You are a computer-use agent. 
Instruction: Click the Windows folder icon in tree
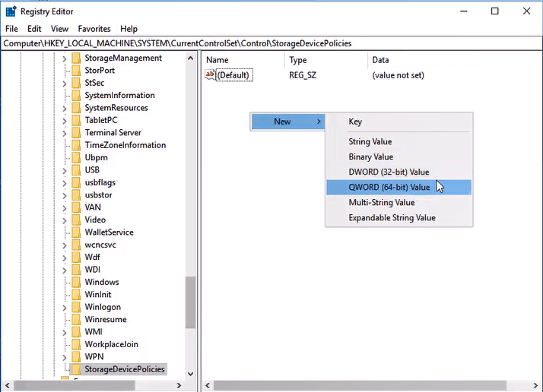click(75, 282)
